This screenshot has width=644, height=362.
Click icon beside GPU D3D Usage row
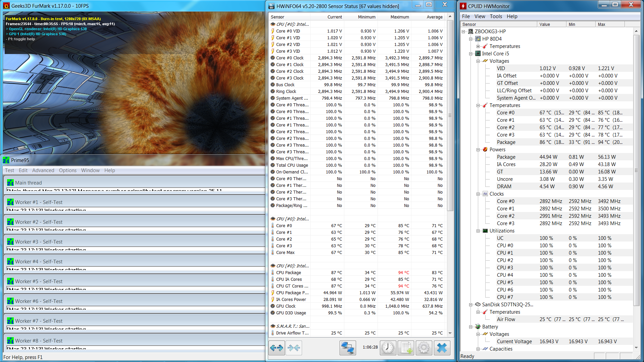tap(273, 313)
